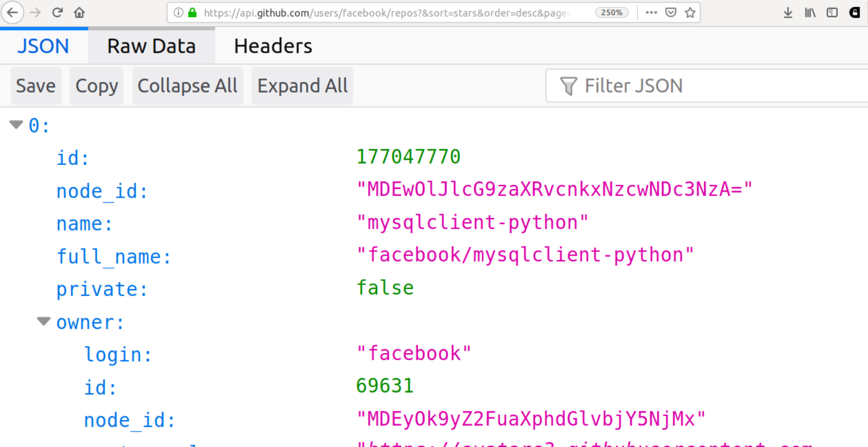Select the node_id value ending NzA=

click(554, 189)
